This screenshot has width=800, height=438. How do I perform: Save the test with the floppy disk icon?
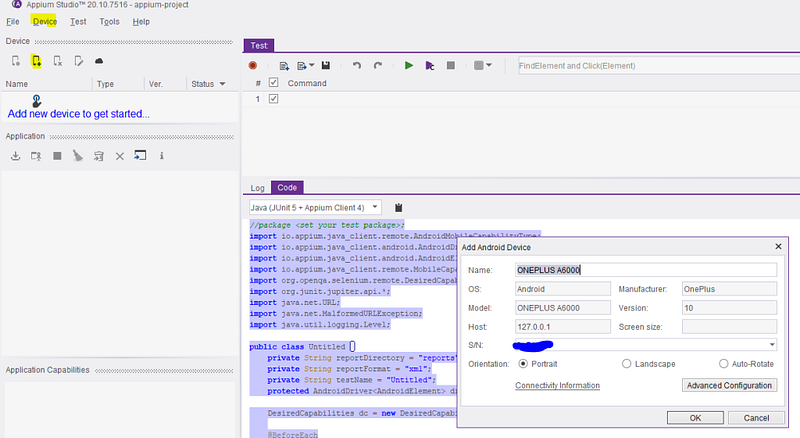coord(326,65)
